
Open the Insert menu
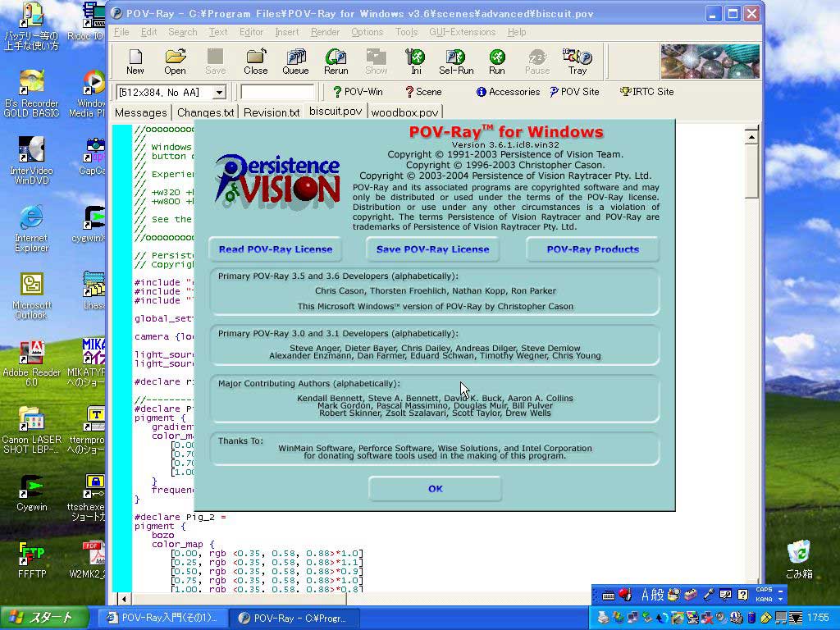[287, 32]
